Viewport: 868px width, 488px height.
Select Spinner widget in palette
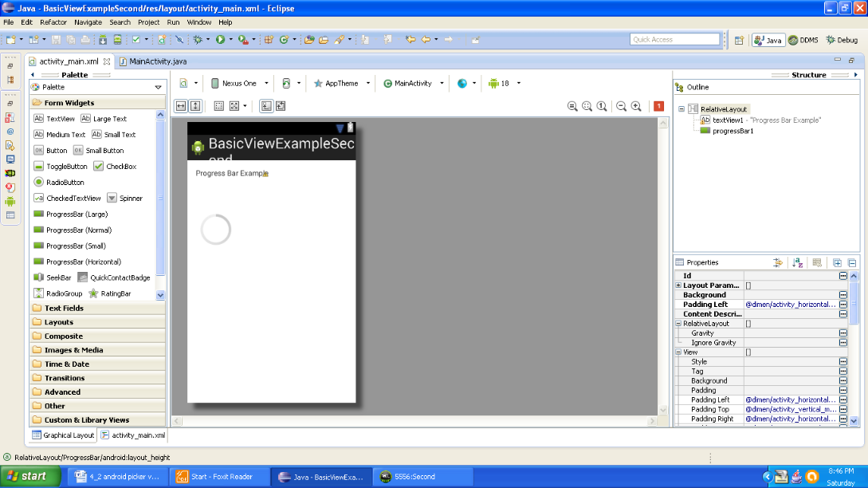[x=125, y=199]
